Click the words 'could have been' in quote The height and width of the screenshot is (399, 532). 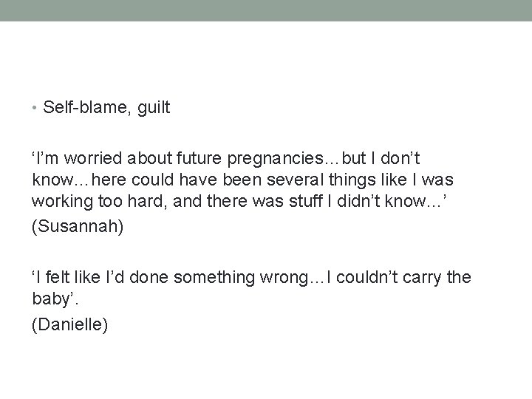coord(174,180)
